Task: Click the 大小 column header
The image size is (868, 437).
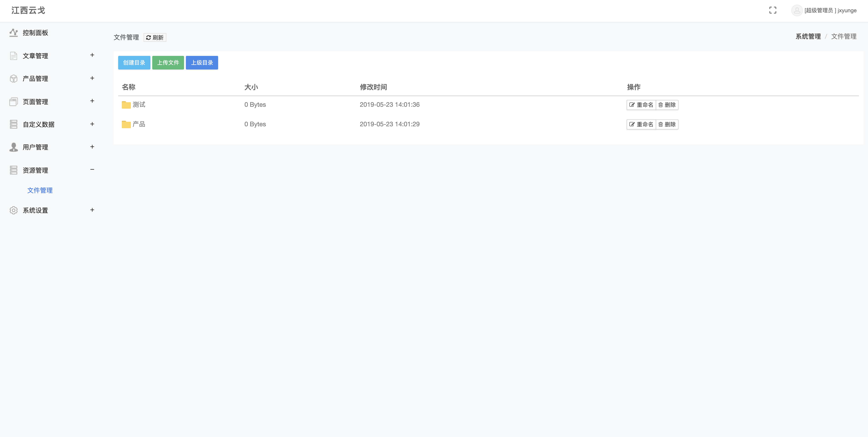Action: [x=251, y=87]
